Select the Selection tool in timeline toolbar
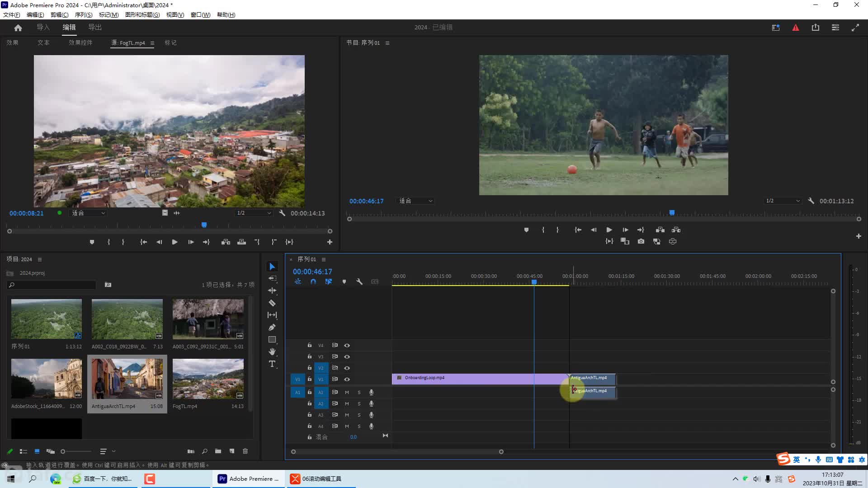This screenshot has width=868, height=488. (x=272, y=267)
